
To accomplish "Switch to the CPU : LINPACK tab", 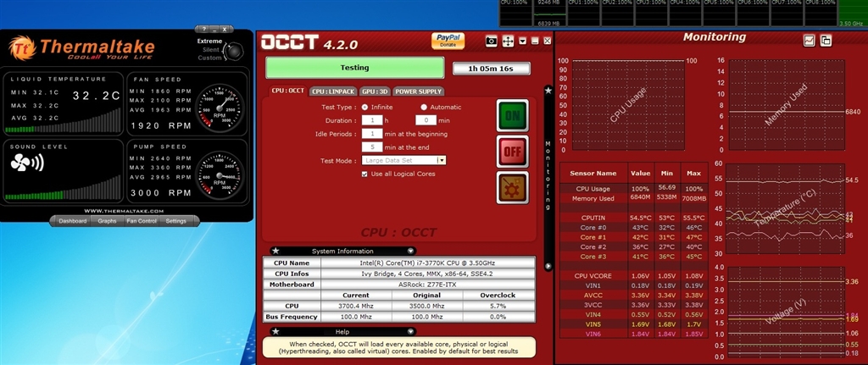I will [x=332, y=91].
